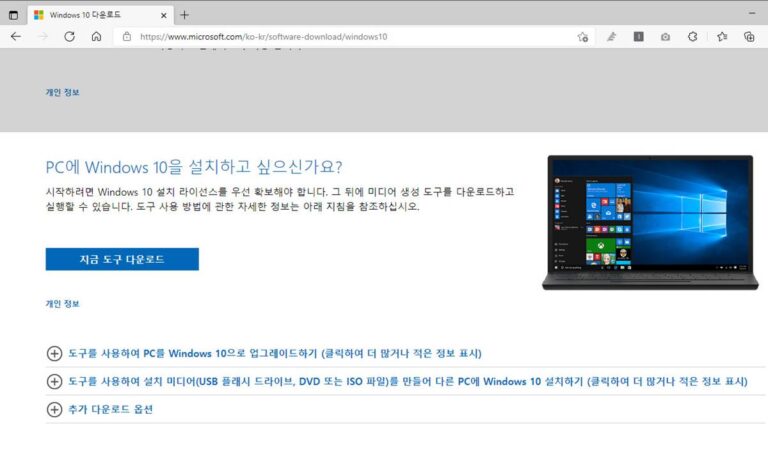Add this page to favorites star icon
768x452 pixels.
coord(582,37)
